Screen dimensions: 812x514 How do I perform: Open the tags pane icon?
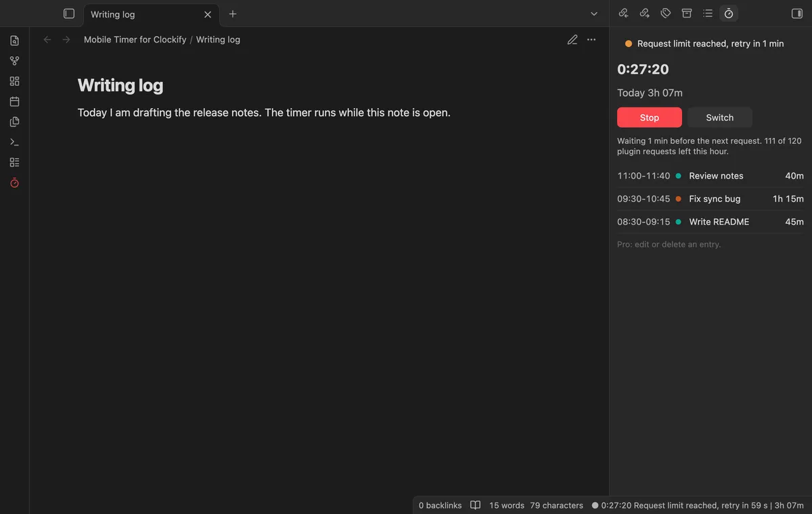[x=666, y=14]
